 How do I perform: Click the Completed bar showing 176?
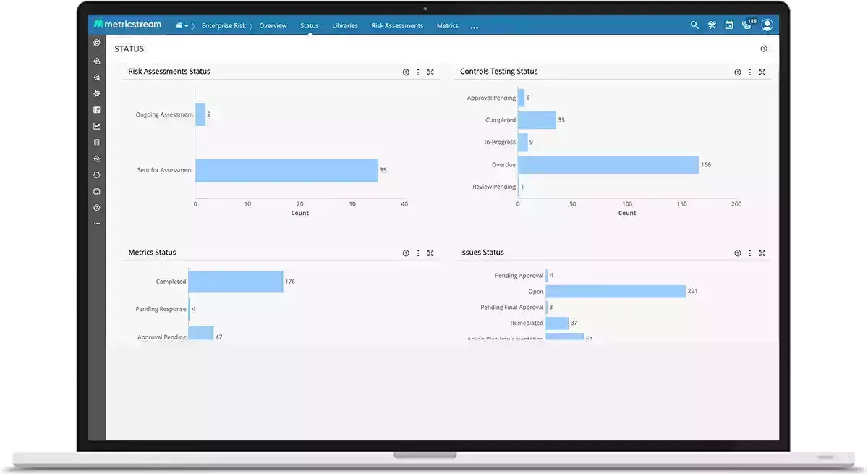coord(235,282)
